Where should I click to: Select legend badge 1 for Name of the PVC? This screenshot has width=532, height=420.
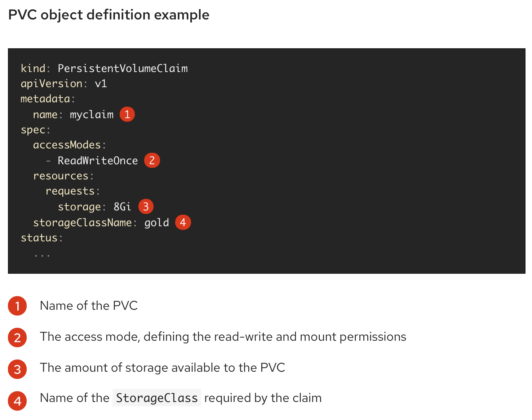[x=17, y=306]
